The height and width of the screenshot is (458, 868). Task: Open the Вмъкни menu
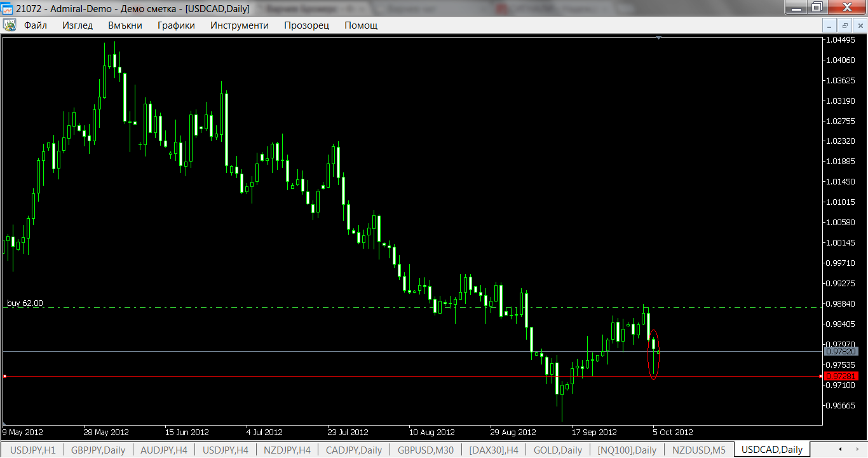click(125, 25)
